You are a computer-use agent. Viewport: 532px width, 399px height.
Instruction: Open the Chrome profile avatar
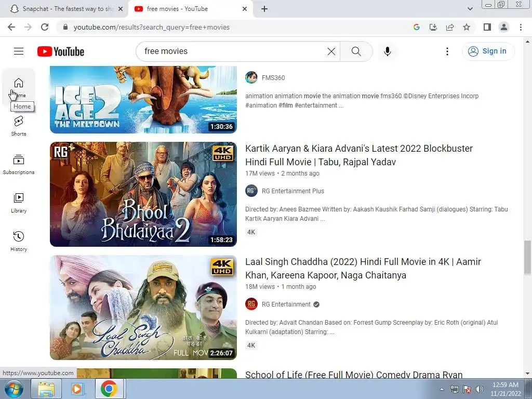pos(504,27)
